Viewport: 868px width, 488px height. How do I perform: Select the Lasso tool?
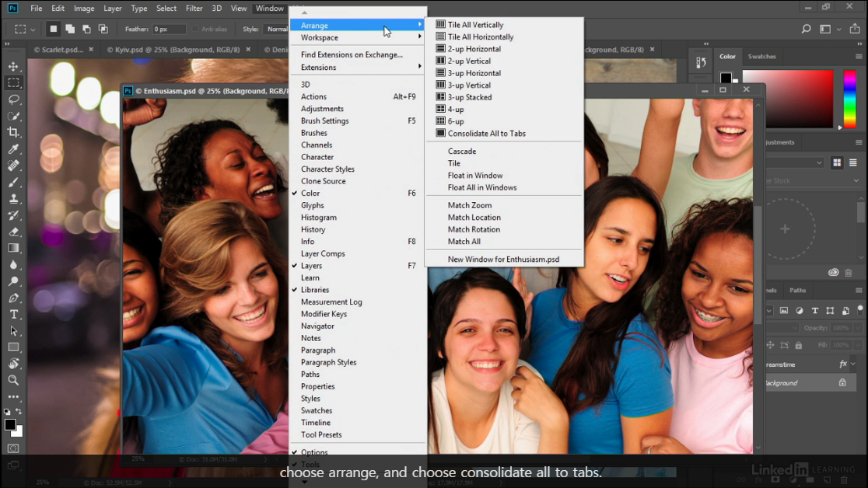point(14,99)
